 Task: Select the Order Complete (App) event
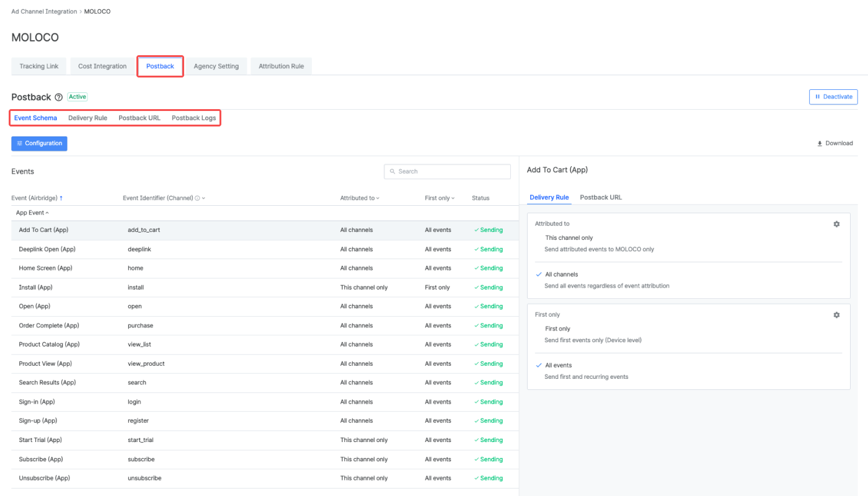[265, 325]
